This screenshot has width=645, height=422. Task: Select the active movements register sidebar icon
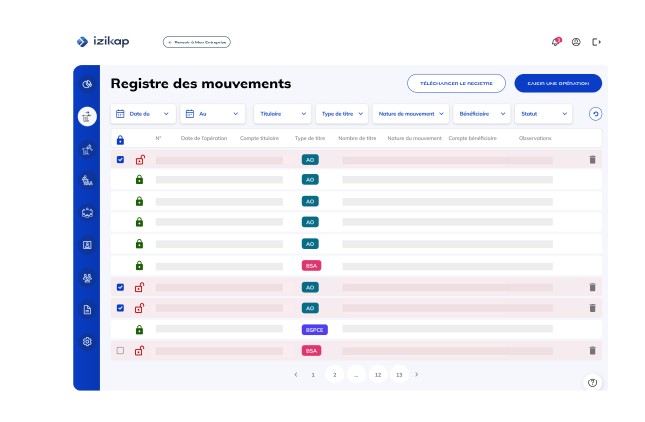tap(87, 116)
